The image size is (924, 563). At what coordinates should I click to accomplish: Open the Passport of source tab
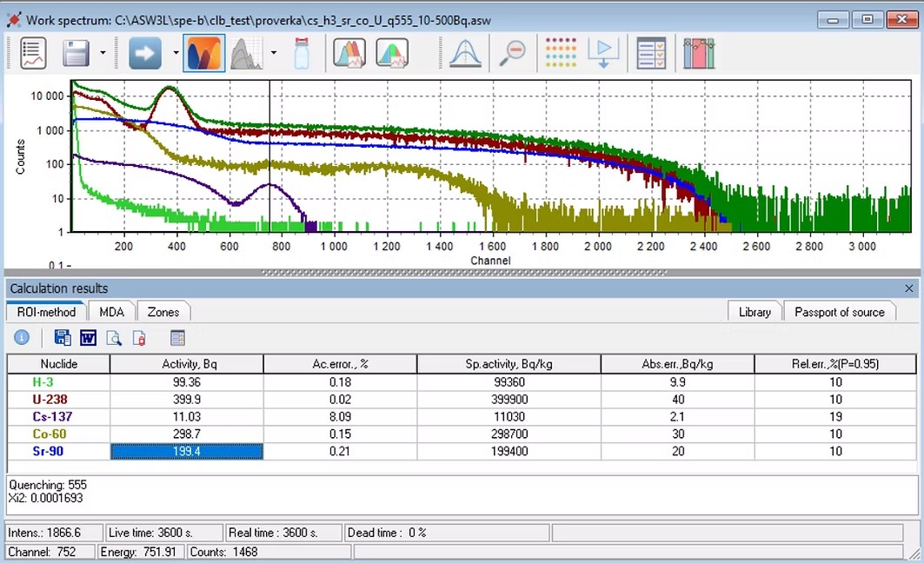click(839, 312)
